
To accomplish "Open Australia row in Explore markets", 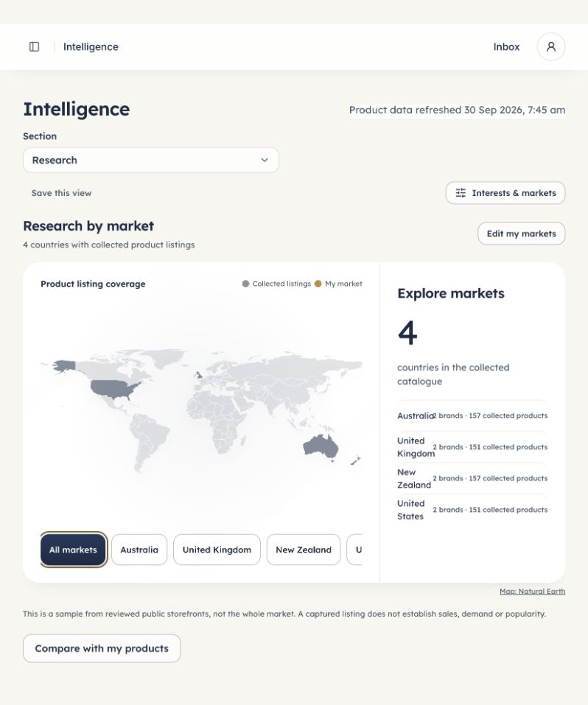I will [x=472, y=415].
